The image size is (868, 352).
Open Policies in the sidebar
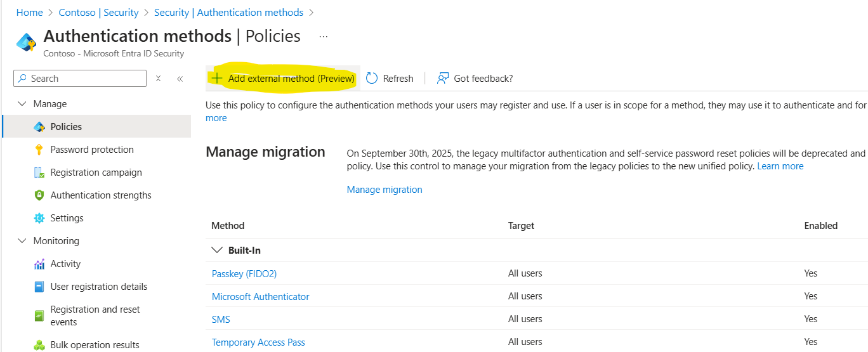pos(96,127)
